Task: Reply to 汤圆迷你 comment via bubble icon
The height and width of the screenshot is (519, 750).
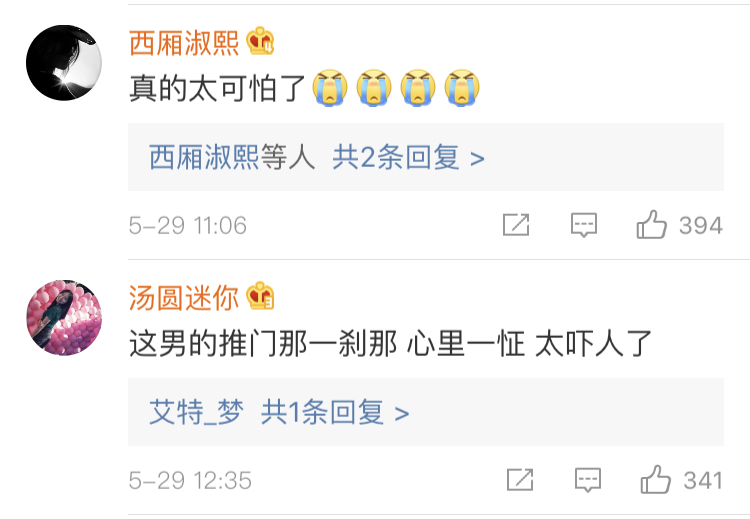Action: coord(588,480)
